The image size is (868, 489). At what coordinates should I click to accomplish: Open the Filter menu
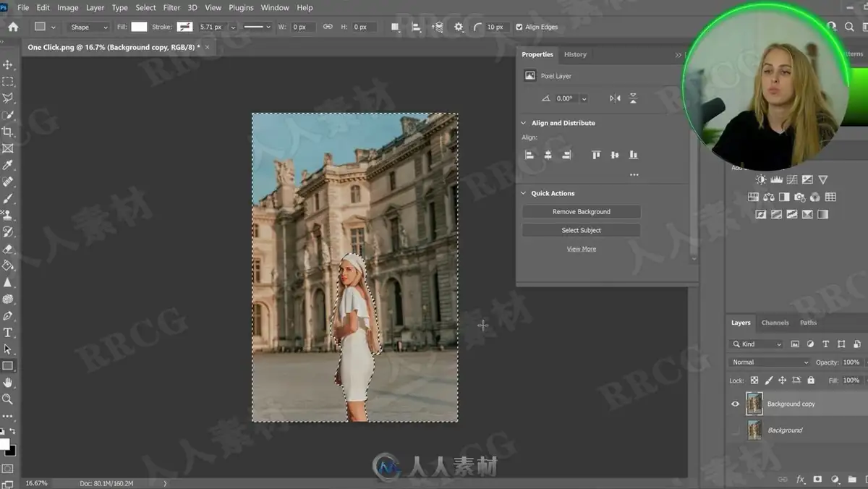pos(171,7)
